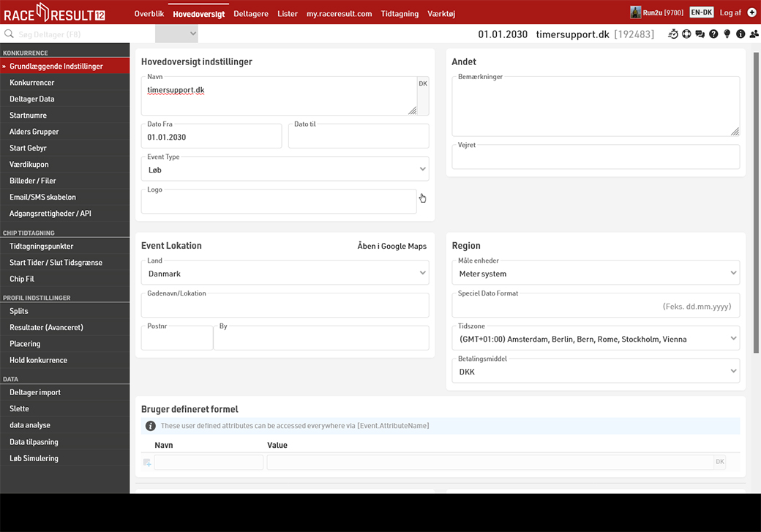Open the Betalingsmiddel currency dropdown
761x532 pixels.
click(x=596, y=371)
